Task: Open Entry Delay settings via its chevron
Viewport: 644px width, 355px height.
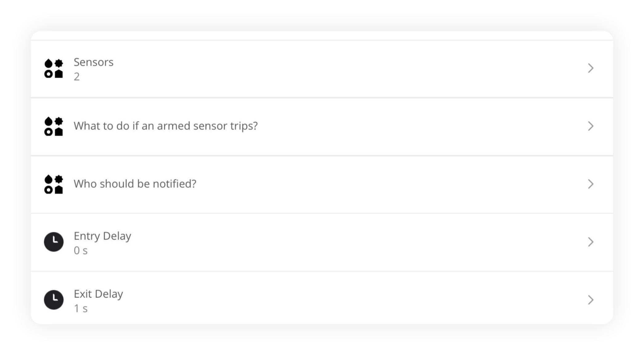Action: (x=591, y=242)
